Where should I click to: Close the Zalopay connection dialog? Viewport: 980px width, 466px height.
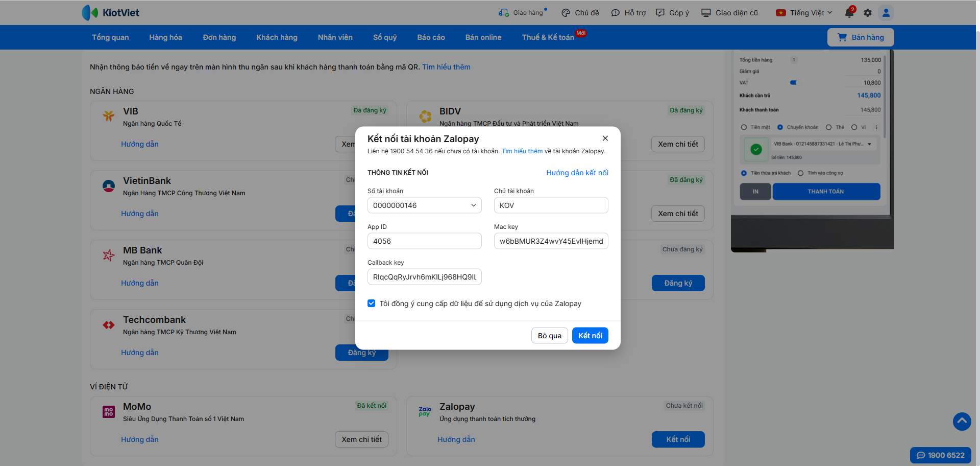tap(605, 138)
